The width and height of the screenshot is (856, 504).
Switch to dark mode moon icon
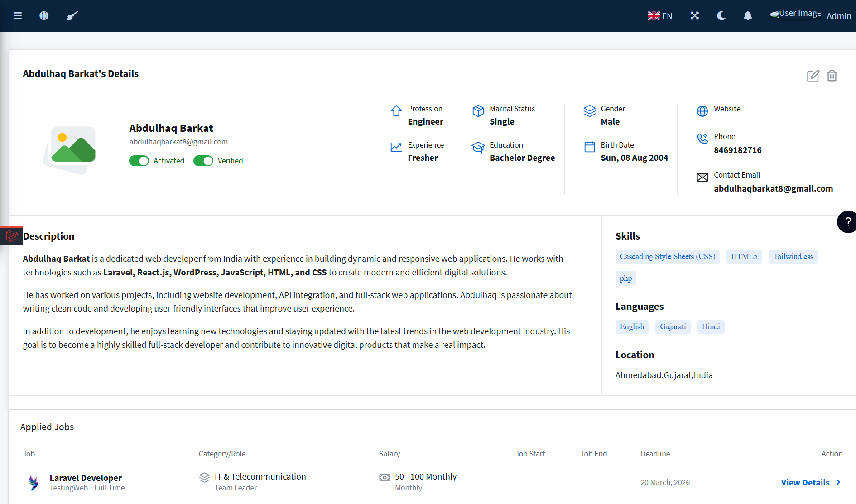click(x=721, y=16)
